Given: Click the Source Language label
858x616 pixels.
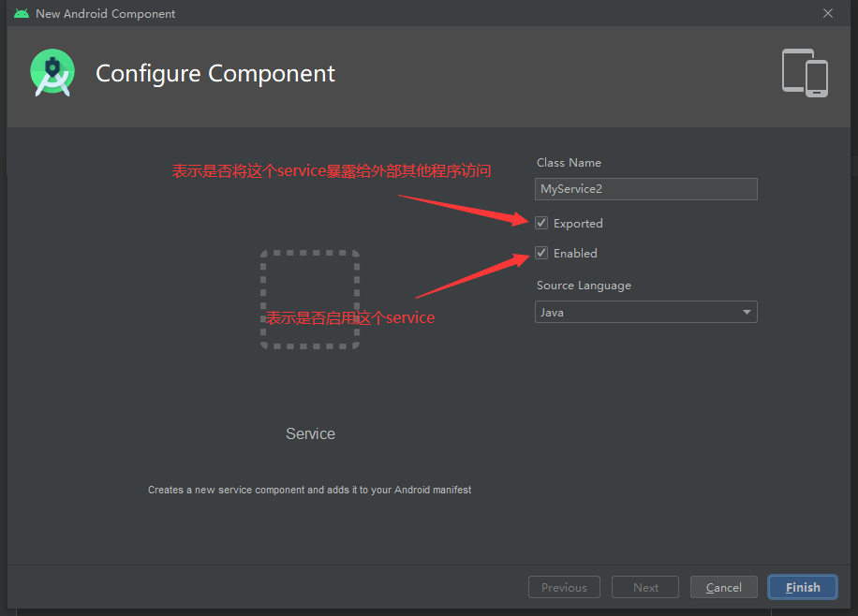Looking at the screenshot, I should point(584,286).
